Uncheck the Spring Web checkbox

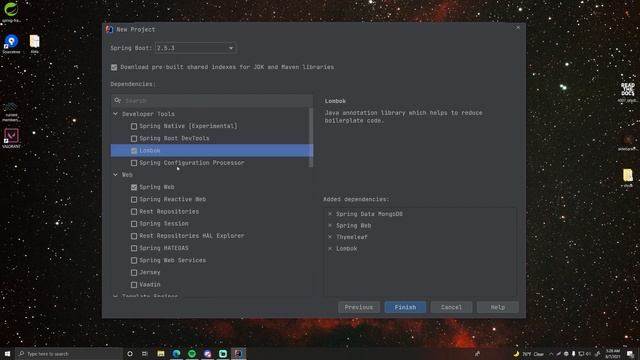coord(134,187)
